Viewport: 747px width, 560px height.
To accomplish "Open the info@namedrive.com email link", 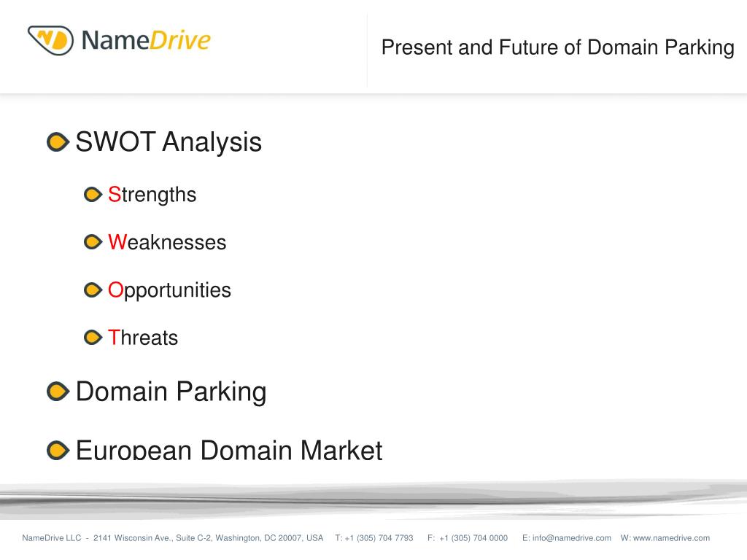I will tap(572, 537).
